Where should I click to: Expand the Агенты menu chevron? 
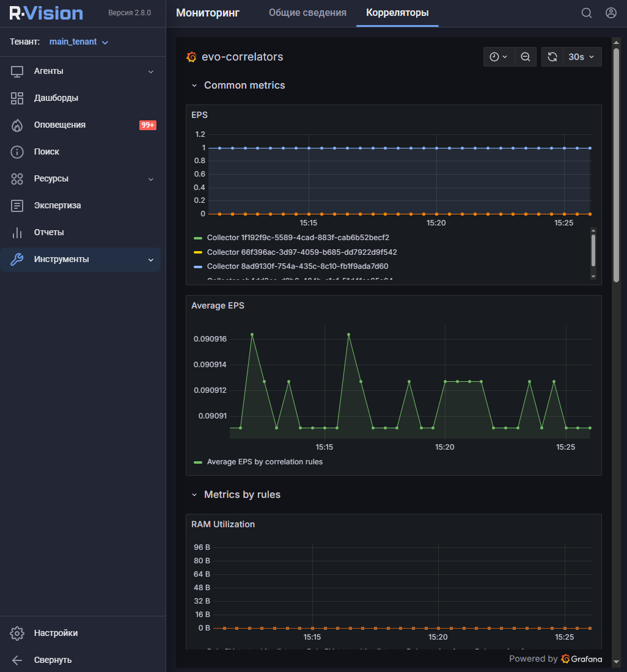click(151, 71)
